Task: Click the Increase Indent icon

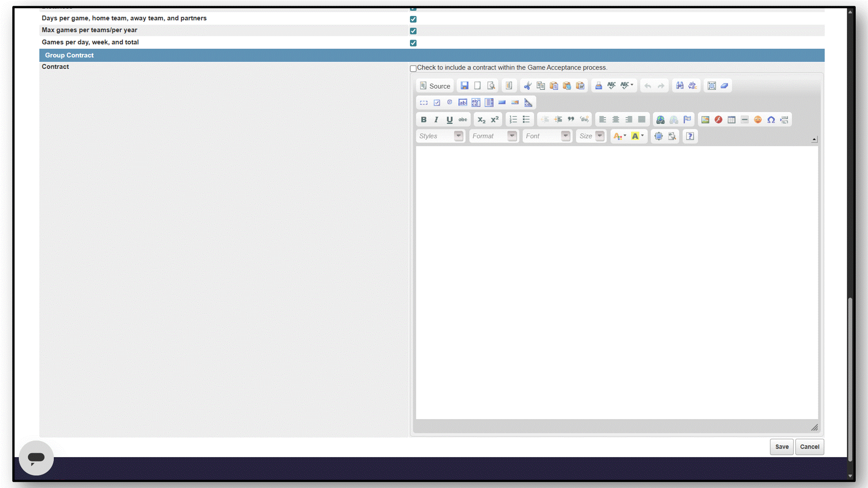Action: (x=558, y=120)
